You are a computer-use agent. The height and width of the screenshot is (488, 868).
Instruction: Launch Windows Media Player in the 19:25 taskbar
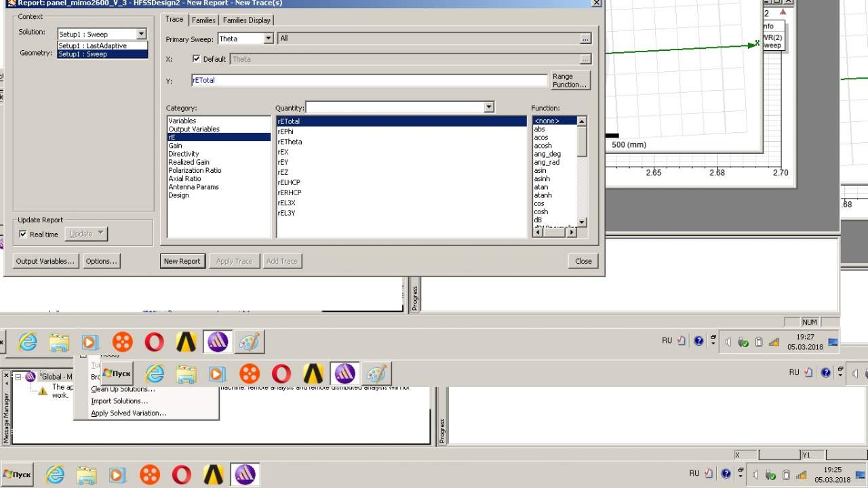pos(117,474)
